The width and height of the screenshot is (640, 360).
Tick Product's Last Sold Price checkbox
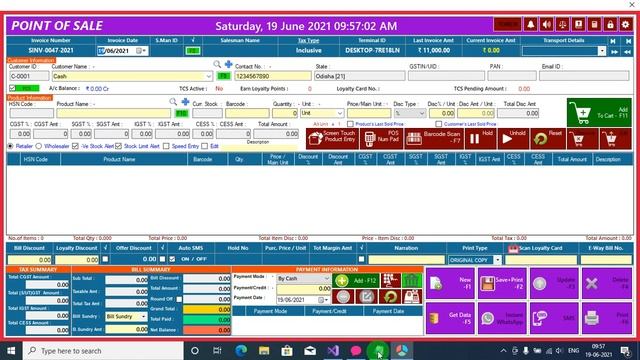pyautogui.click(x=350, y=124)
